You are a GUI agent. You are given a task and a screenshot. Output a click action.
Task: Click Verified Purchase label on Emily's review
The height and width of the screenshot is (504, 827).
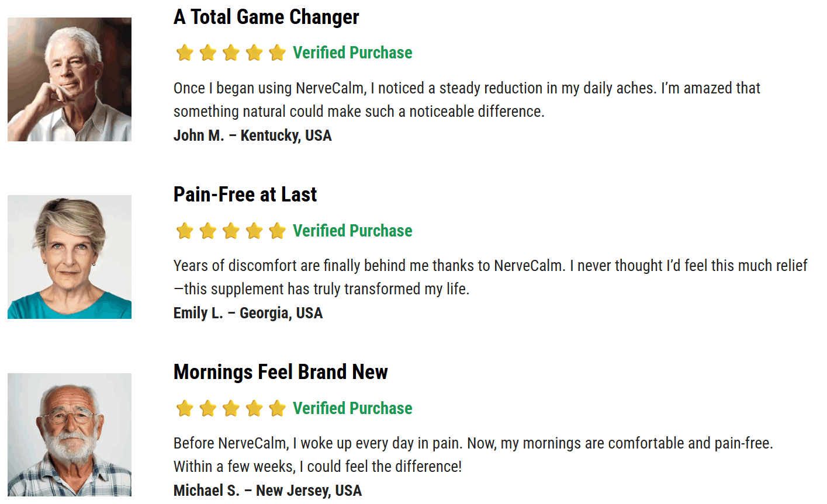click(352, 231)
